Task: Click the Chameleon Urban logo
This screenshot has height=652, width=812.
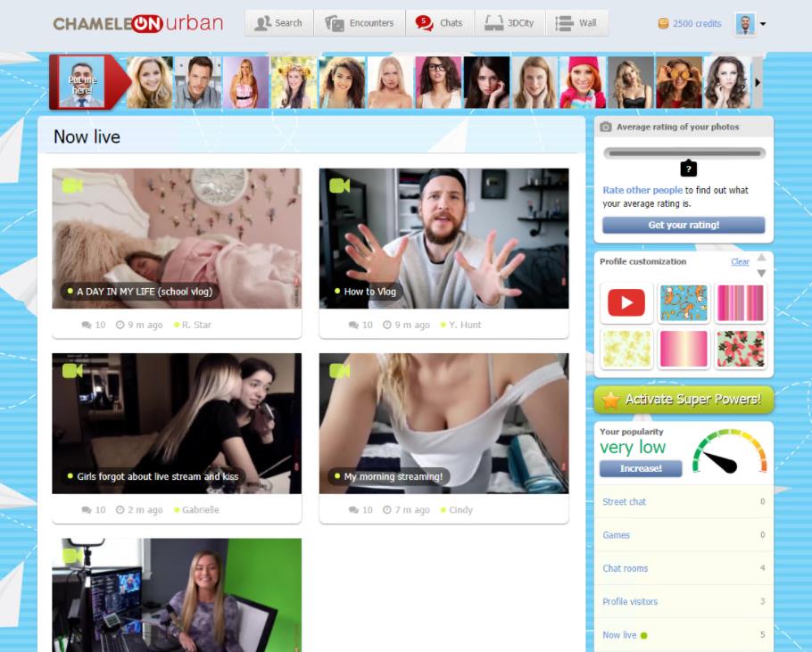Action: [137, 23]
